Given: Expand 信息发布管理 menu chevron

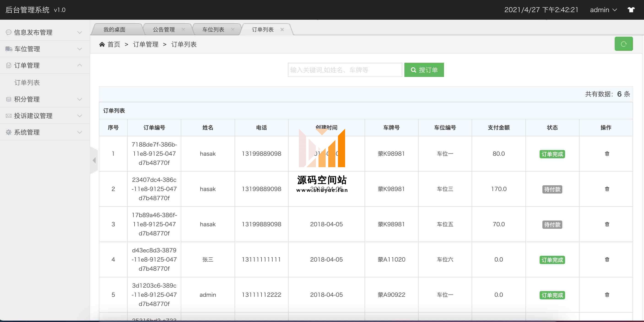Looking at the screenshot, I should click(x=79, y=32).
